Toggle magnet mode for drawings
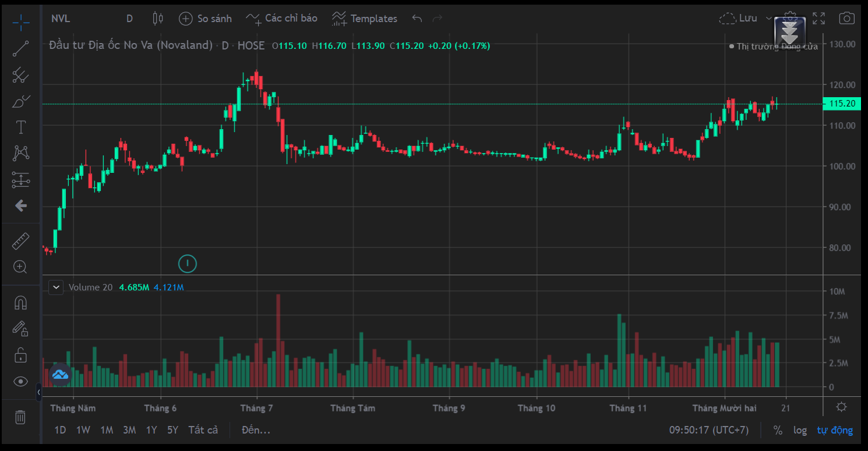868x451 pixels. tap(21, 303)
